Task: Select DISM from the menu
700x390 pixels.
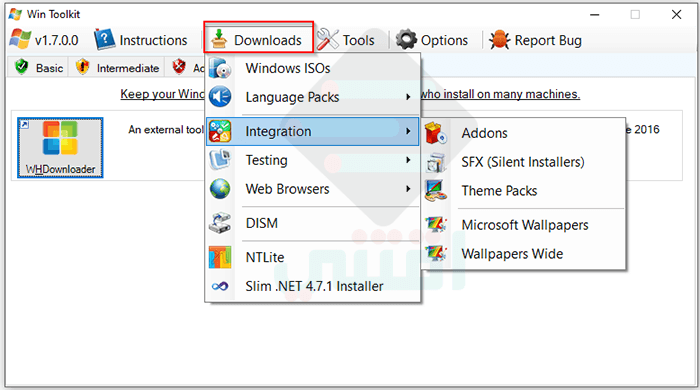Action: (x=312, y=223)
